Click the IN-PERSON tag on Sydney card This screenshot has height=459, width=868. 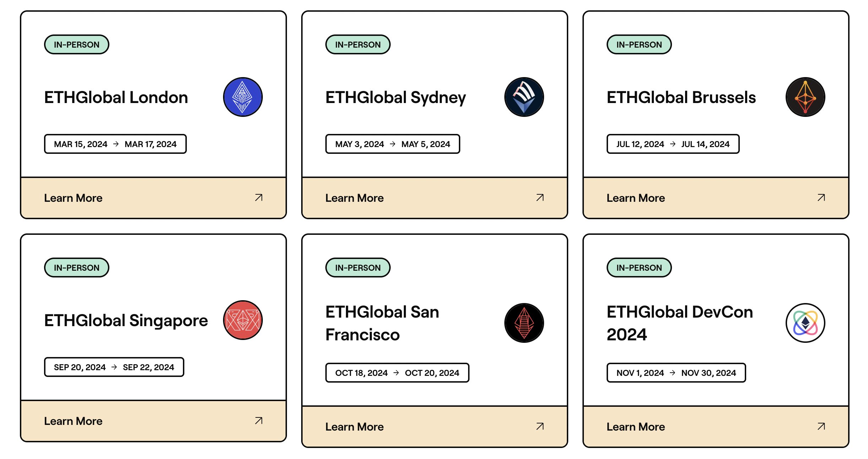(x=358, y=44)
